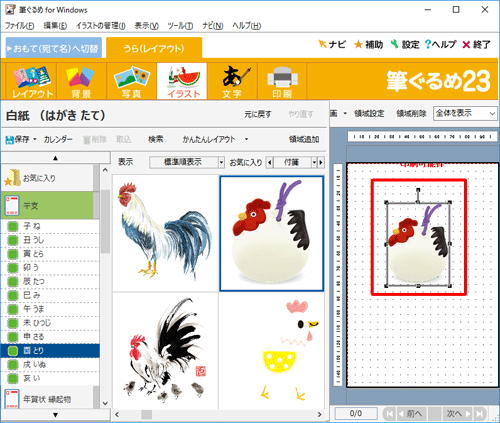Select the cartoon chicken with yellow shorts thumbnail
Screen dimensions: 500x423
pos(272,351)
